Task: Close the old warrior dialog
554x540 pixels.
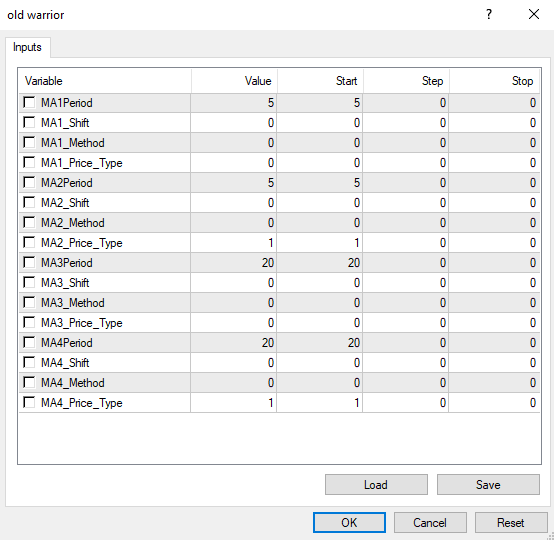Action: click(534, 14)
